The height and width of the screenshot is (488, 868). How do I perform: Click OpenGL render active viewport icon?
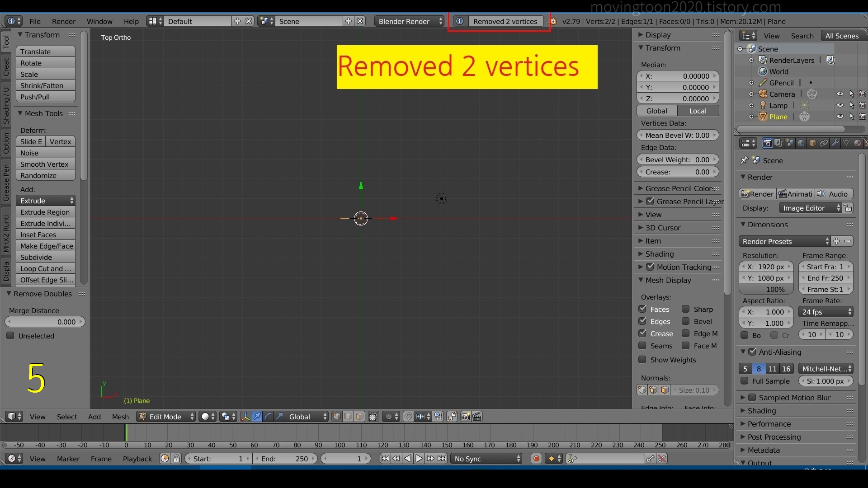click(466, 417)
